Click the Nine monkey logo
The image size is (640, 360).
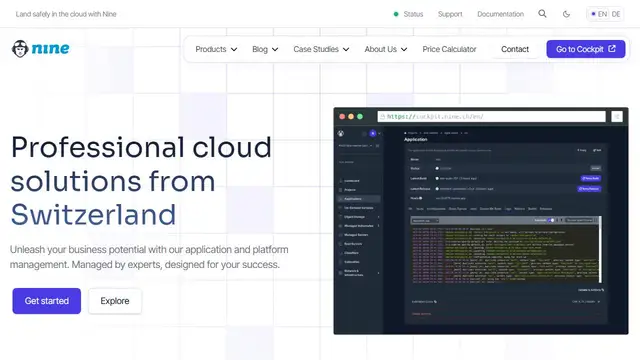pos(40,49)
